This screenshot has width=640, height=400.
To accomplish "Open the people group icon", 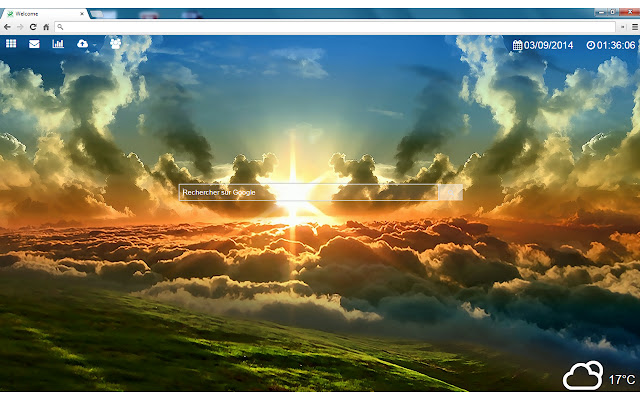I will [116, 43].
